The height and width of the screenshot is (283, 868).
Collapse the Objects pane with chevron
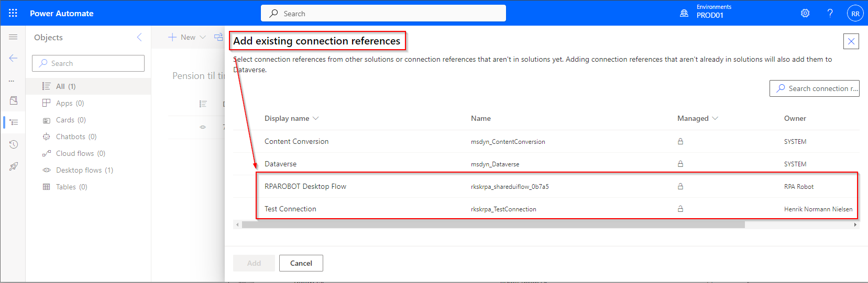(x=139, y=37)
